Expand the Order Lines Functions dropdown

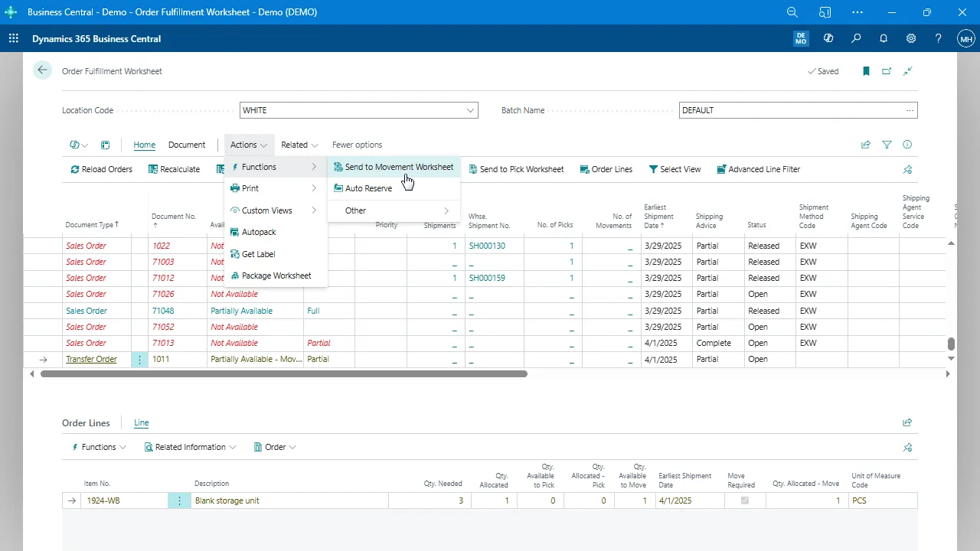coord(99,447)
